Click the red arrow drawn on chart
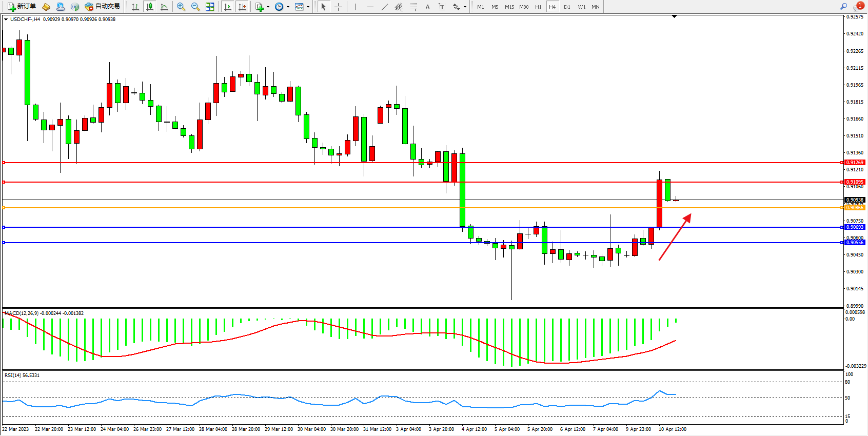The width and height of the screenshot is (868, 436). point(674,238)
